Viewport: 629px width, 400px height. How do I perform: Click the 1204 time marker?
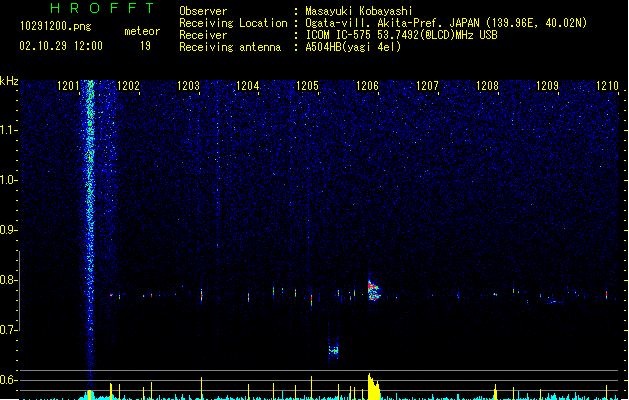(x=248, y=86)
